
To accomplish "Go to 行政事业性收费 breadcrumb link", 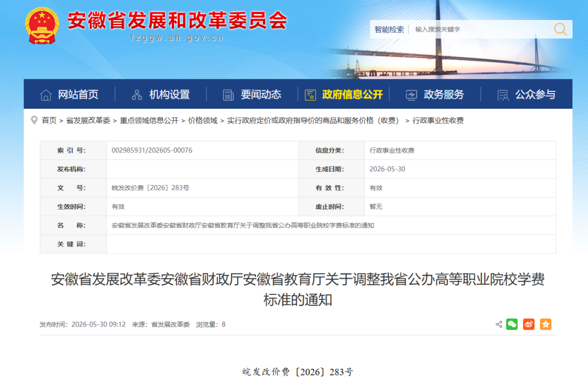I will 438,120.
